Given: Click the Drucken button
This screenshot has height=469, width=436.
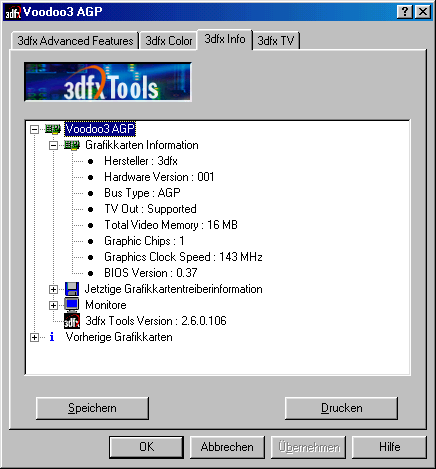Looking at the screenshot, I should pos(341,408).
